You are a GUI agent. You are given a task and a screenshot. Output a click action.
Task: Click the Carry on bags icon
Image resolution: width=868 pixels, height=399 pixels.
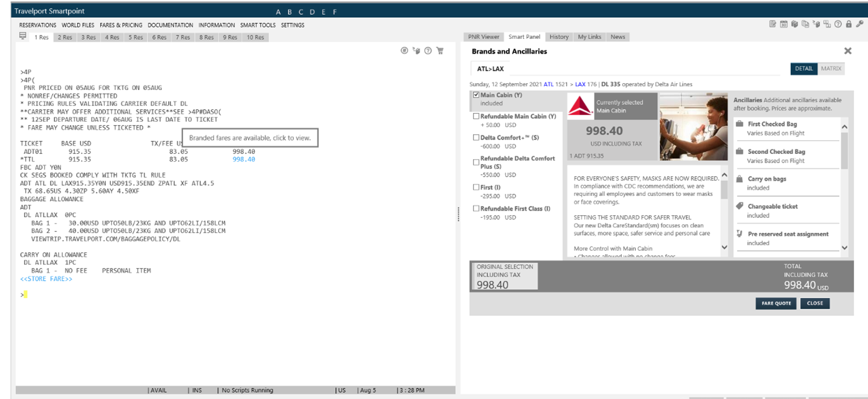pos(739,179)
